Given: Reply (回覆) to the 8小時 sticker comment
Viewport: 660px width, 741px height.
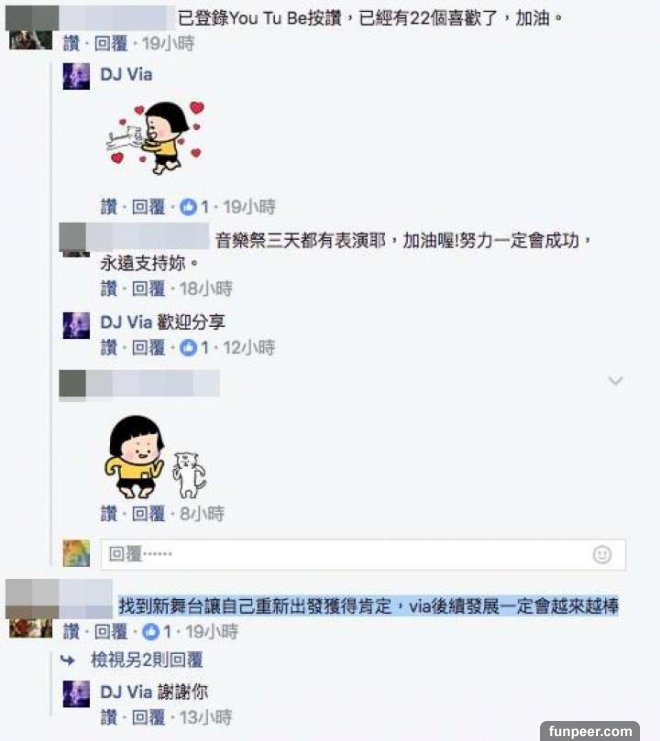Looking at the screenshot, I should click(148, 514).
